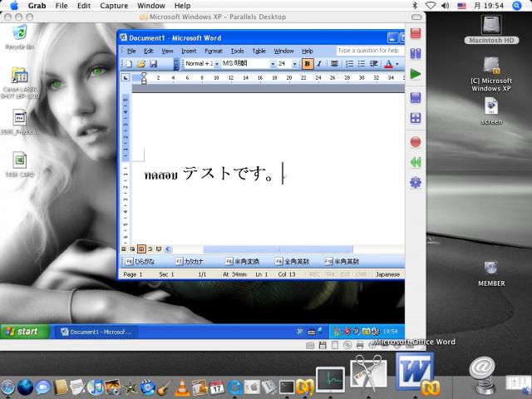532x399 pixels.
Task: Click the F9 全角英数 button
Action: (x=293, y=261)
